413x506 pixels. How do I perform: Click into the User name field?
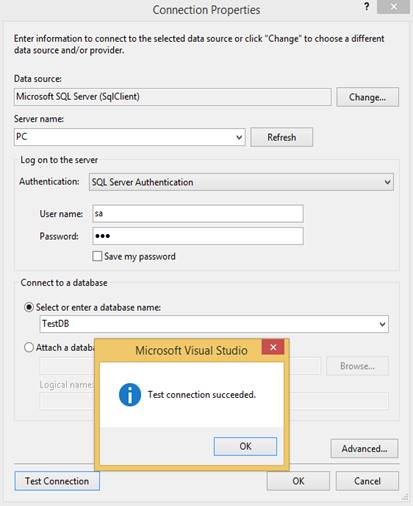coord(198,214)
